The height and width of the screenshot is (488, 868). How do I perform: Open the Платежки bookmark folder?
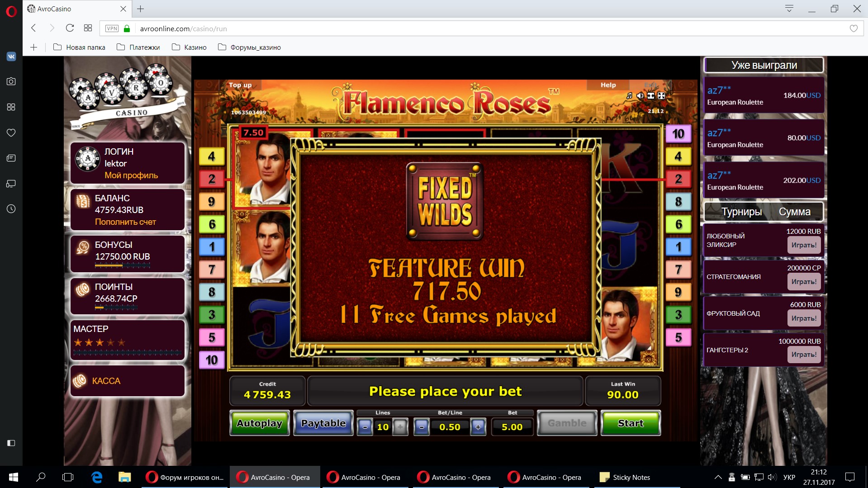pos(138,47)
